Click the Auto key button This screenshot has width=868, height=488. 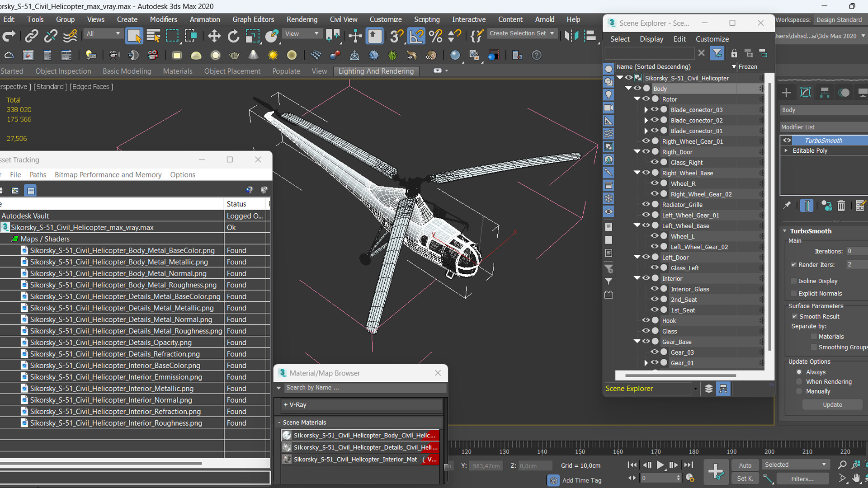[745, 465]
